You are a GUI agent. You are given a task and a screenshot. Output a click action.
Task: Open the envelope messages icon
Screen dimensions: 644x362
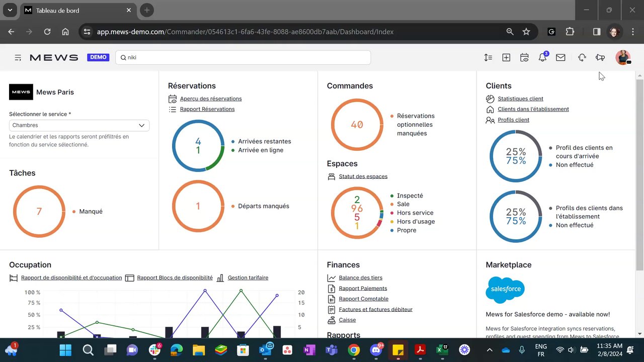(x=560, y=58)
